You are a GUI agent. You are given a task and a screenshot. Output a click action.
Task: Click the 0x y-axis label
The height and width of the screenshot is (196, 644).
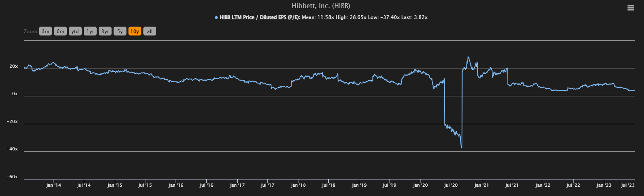coord(15,94)
